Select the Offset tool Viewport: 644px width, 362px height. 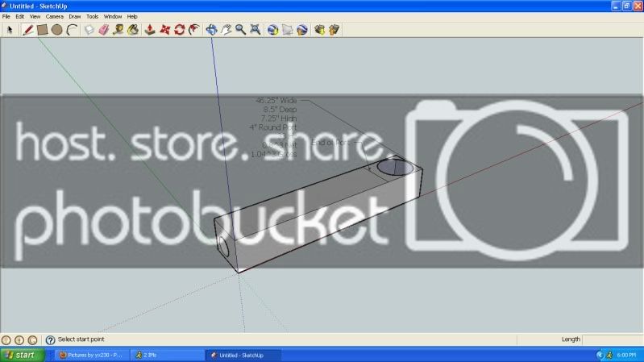[194, 30]
